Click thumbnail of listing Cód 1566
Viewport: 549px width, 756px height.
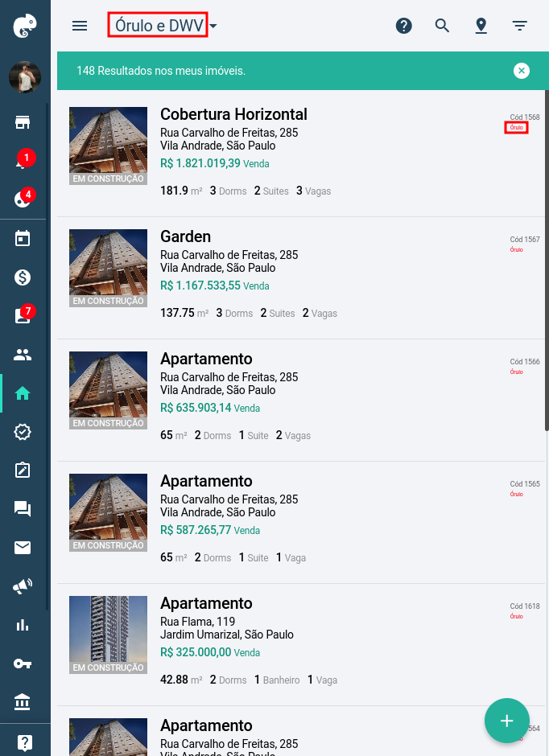tap(108, 391)
